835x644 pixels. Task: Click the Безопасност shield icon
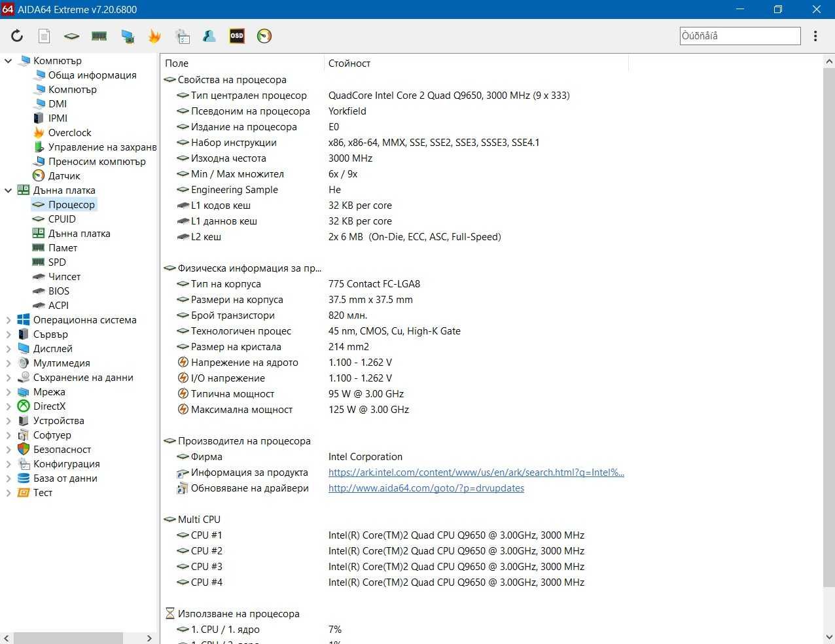tap(24, 450)
